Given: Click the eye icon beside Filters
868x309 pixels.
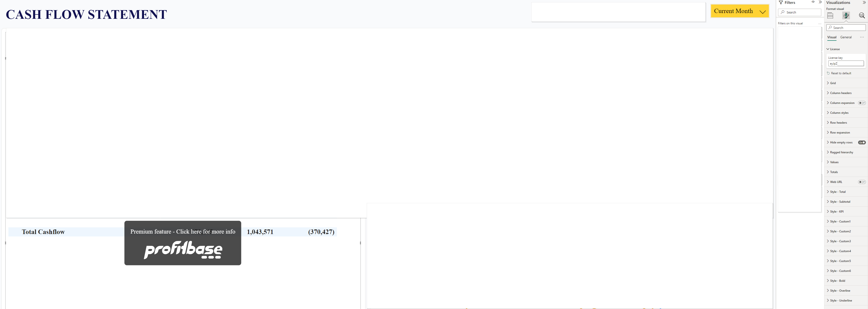Looking at the screenshot, I should coord(813,2).
